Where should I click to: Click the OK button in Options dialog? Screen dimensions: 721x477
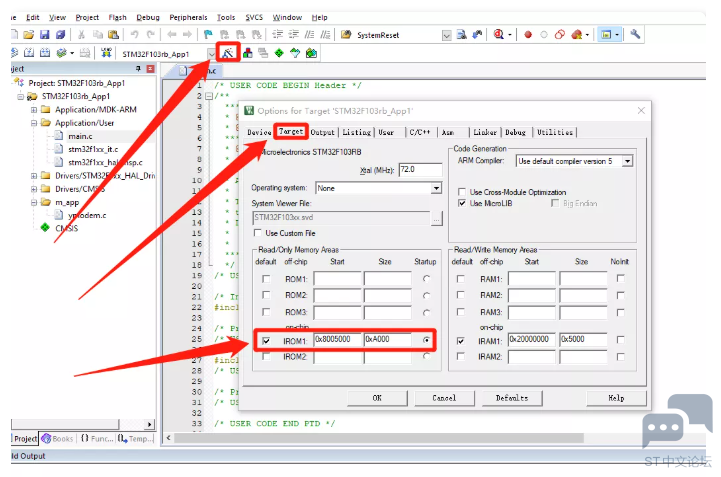pos(377,398)
